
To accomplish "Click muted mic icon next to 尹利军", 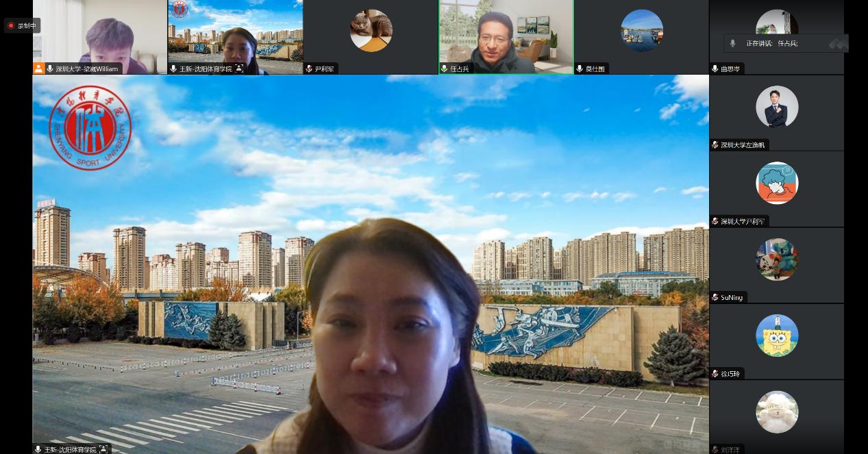I will (x=309, y=68).
